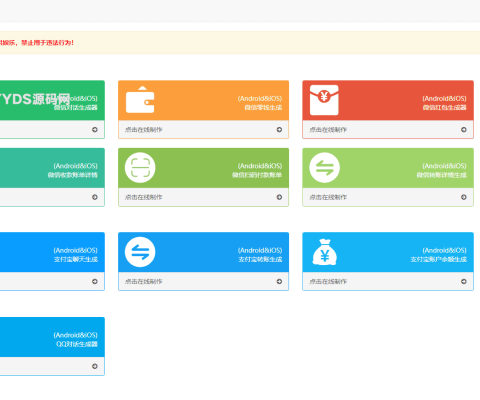Click (Android&iOS) label on the 微信零钱生成 card
The image size is (480, 400).
click(260, 98)
